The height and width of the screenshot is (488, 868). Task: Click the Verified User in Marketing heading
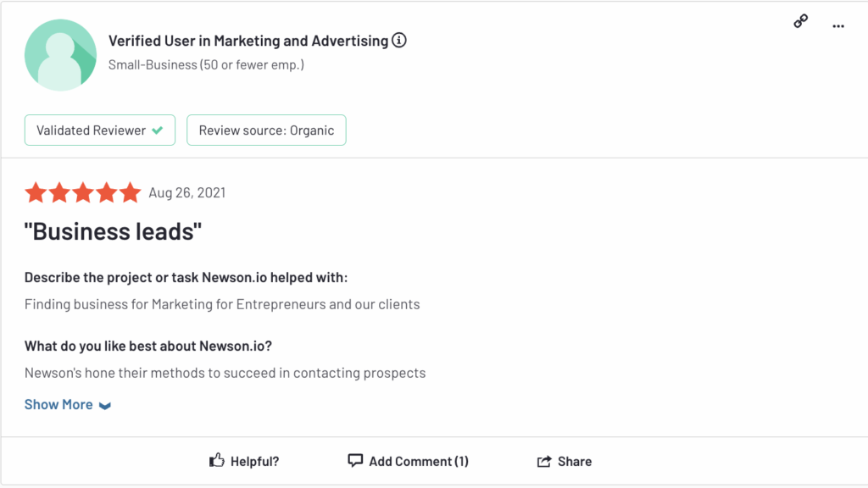(x=248, y=41)
